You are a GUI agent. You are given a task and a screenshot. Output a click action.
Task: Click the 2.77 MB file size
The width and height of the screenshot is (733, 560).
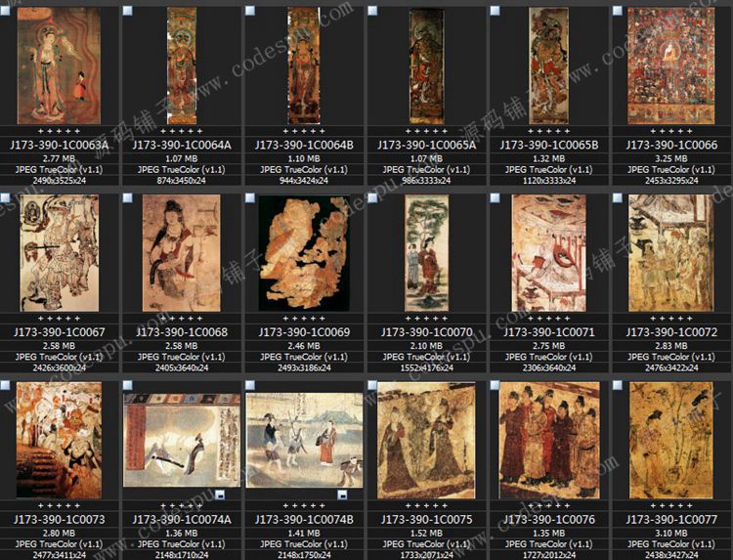tap(59, 158)
